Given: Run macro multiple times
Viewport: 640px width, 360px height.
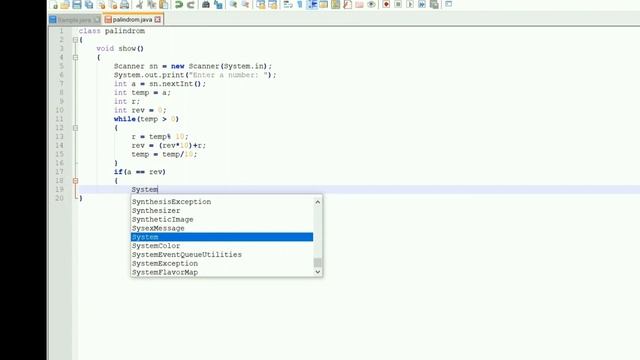Looking at the screenshot, I should pos(422,4).
